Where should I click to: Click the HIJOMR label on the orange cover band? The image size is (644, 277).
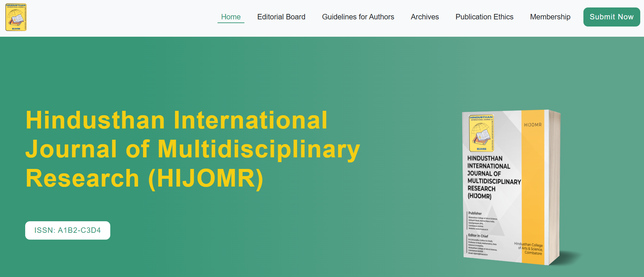point(533,125)
